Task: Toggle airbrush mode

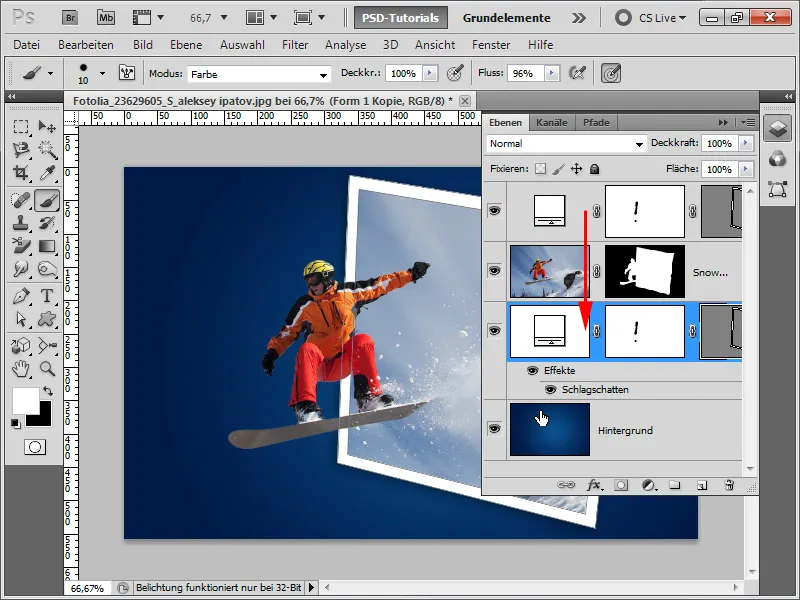Action: 577,73
